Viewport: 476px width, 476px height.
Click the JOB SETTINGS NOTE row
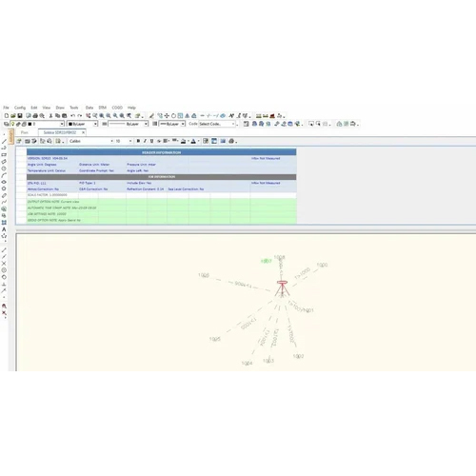162,214
